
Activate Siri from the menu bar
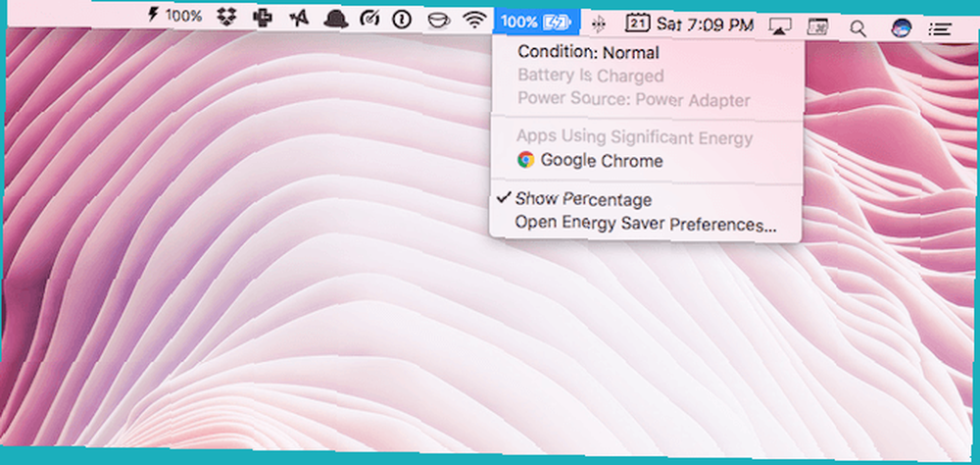901,28
